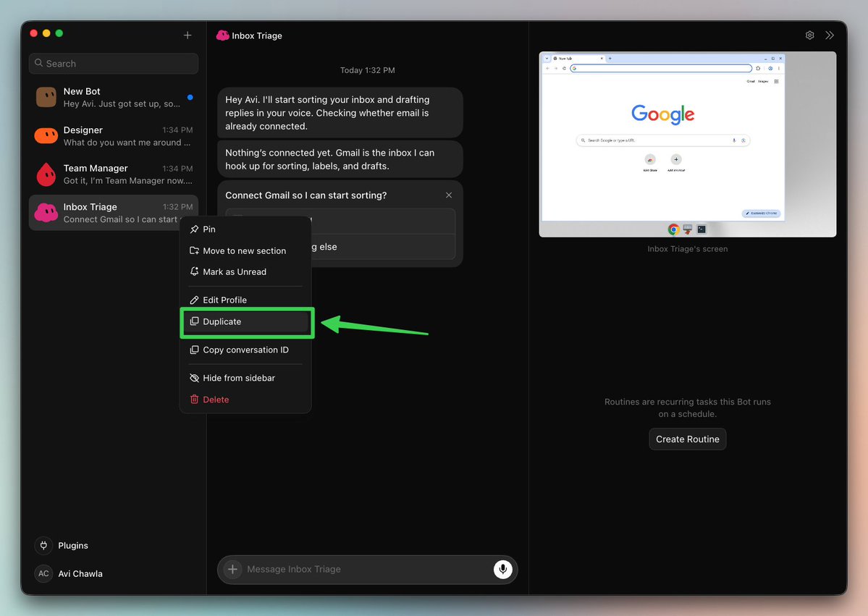The image size is (868, 616).
Task: Collapse the right panel with the double chevron
Action: (829, 35)
